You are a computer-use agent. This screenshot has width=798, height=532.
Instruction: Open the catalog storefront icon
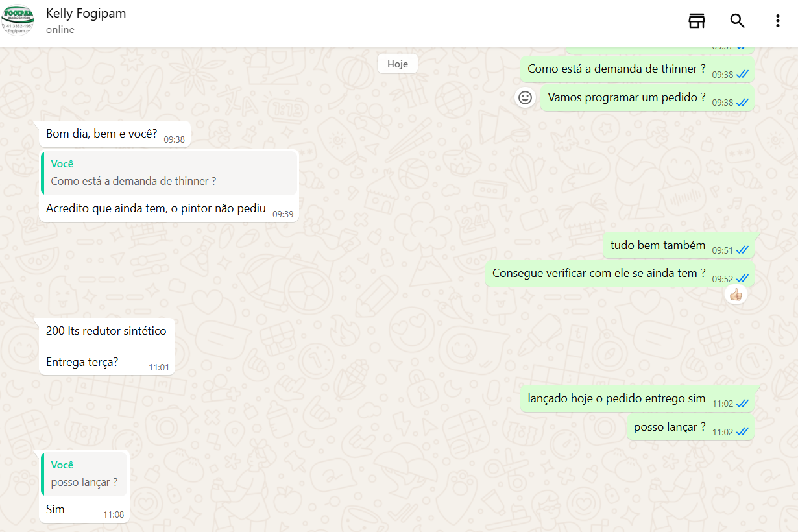coord(696,21)
